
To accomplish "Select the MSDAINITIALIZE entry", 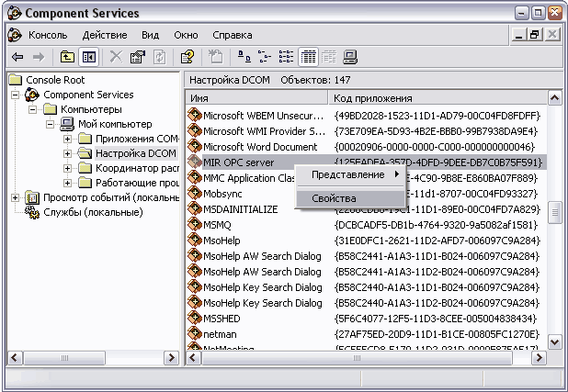I will 241,208.
